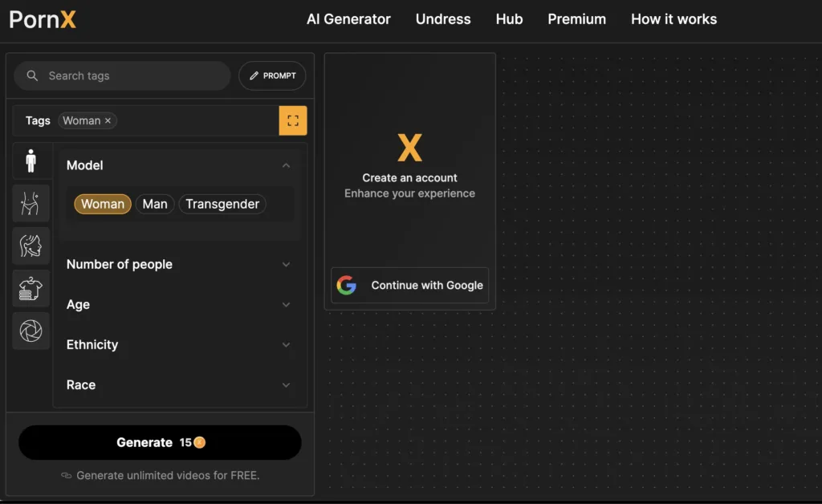The image size is (822, 504).
Task: Open the Undress nav item
Action: [x=443, y=19]
